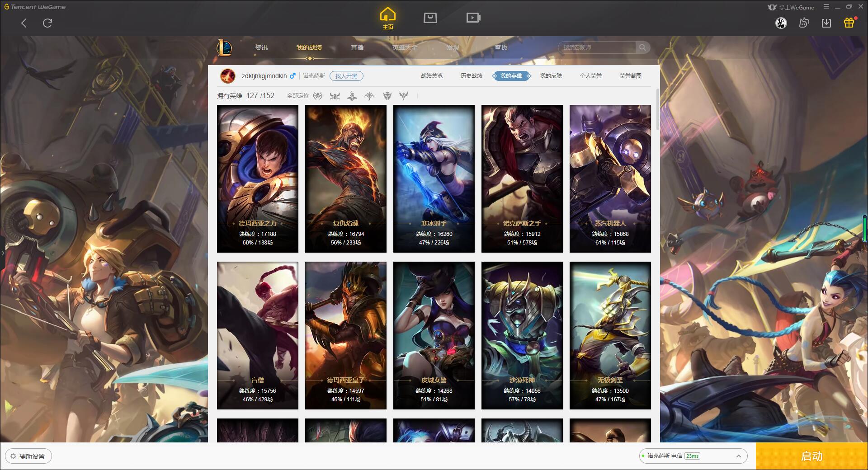Screen dimensions: 868x470
Task: Open the 寒冰射手 hero card
Action: [434, 179]
